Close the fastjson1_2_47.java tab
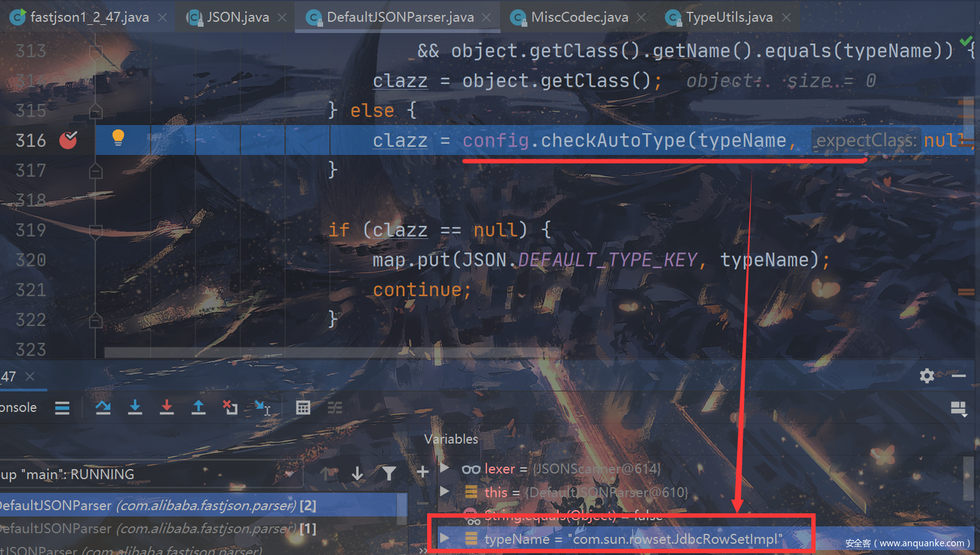Viewport: 980px width, 555px height. click(163, 17)
